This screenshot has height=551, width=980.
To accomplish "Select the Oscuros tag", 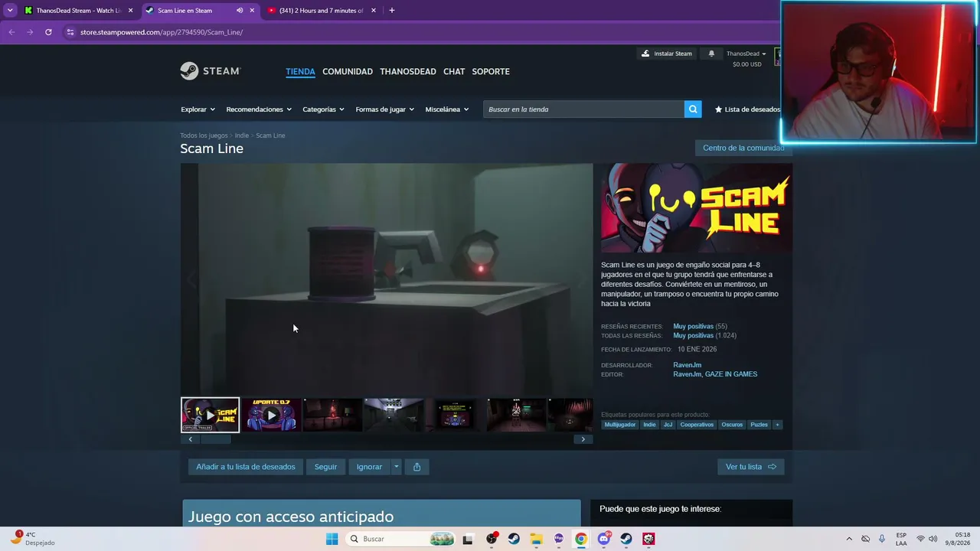I will click(732, 425).
